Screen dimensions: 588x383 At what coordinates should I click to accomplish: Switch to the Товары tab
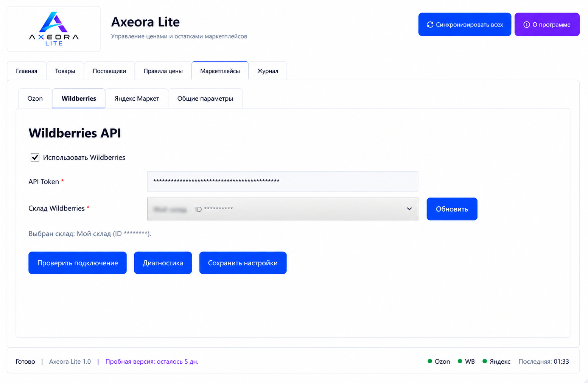[65, 71]
